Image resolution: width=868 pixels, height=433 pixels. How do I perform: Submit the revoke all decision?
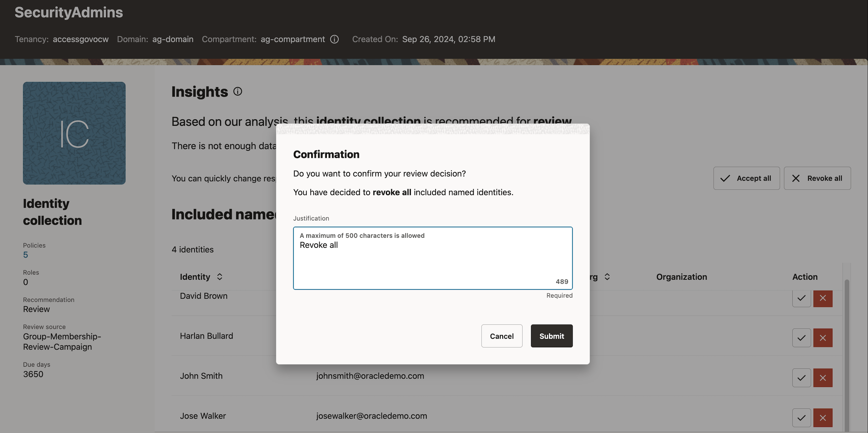pos(551,336)
